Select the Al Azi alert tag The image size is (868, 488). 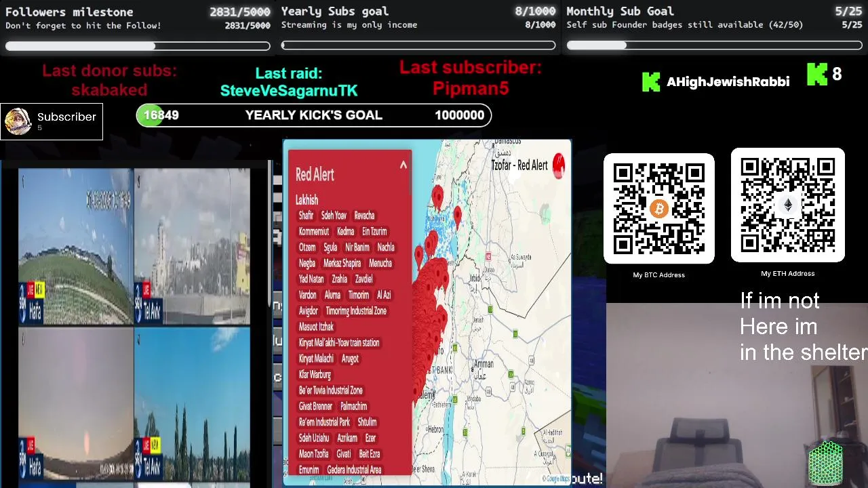tap(384, 295)
